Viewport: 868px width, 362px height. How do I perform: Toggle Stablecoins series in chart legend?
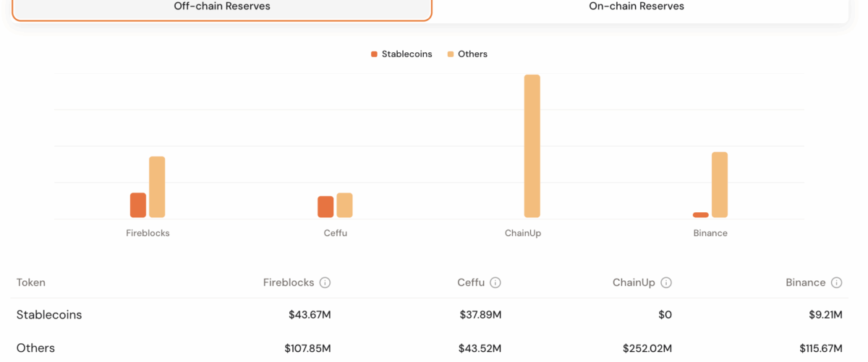point(401,54)
